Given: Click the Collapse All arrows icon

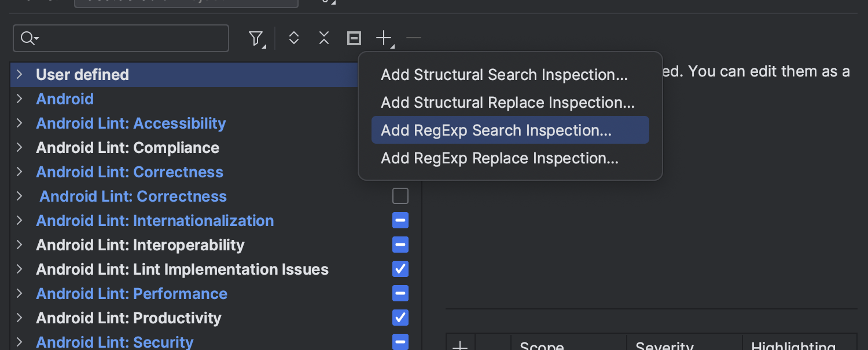Looking at the screenshot, I should pos(324,39).
